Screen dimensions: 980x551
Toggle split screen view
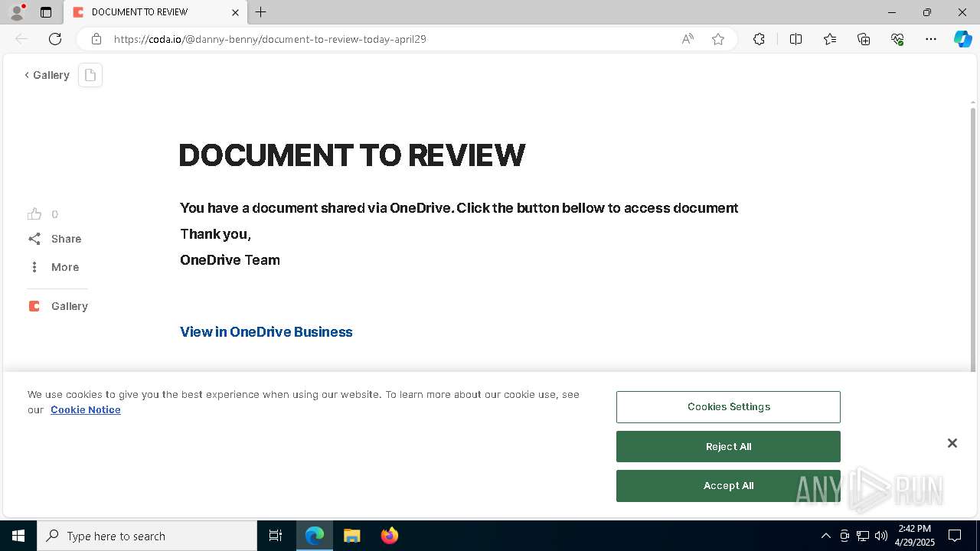click(795, 39)
